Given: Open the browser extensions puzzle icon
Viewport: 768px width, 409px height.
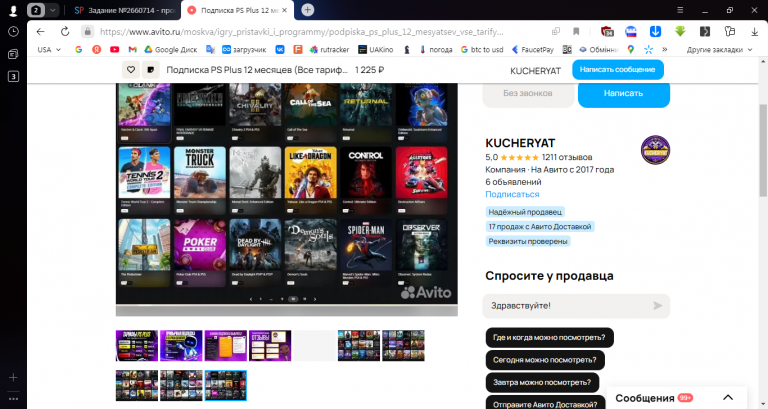Looking at the screenshot, I should (730, 31).
